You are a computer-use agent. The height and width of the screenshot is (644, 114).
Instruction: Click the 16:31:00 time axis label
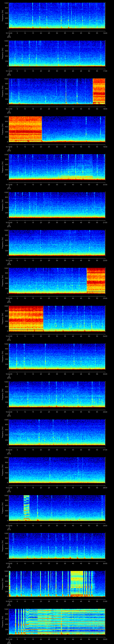[9, 639]
